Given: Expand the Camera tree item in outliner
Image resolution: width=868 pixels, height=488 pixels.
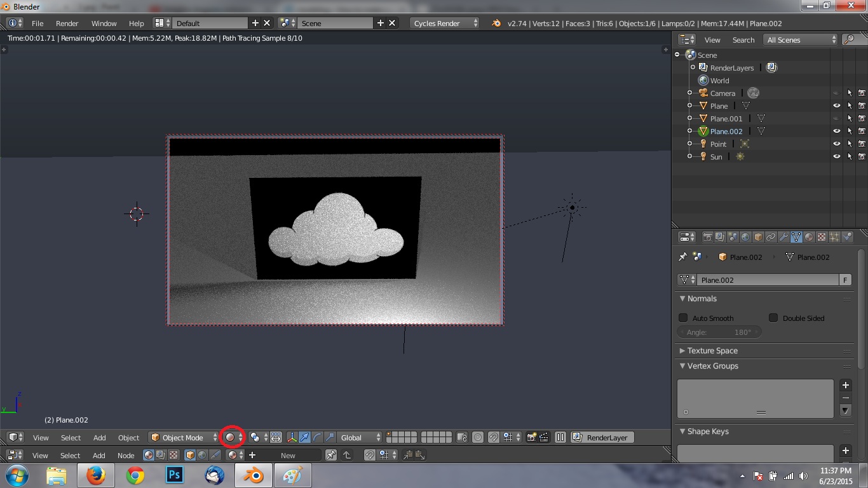Looking at the screenshot, I should [689, 93].
